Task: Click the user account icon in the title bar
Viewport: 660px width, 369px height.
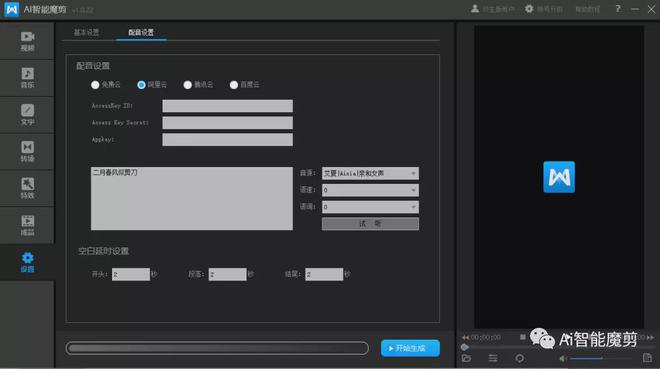Action: click(x=475, y=9)
